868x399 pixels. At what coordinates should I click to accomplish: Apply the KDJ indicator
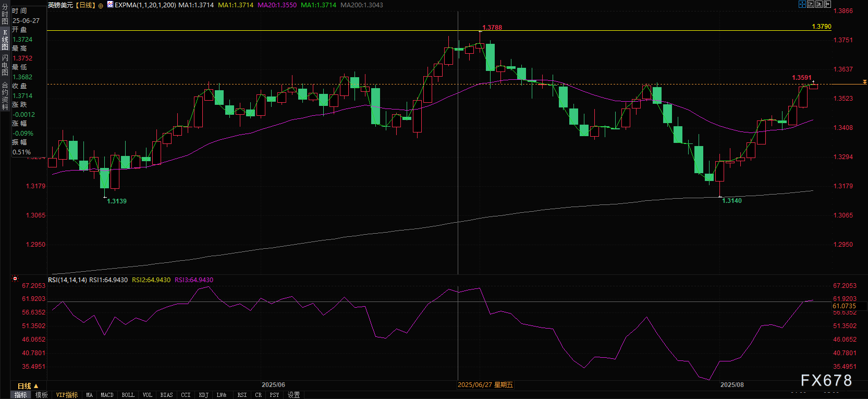(x=203, y=395)
